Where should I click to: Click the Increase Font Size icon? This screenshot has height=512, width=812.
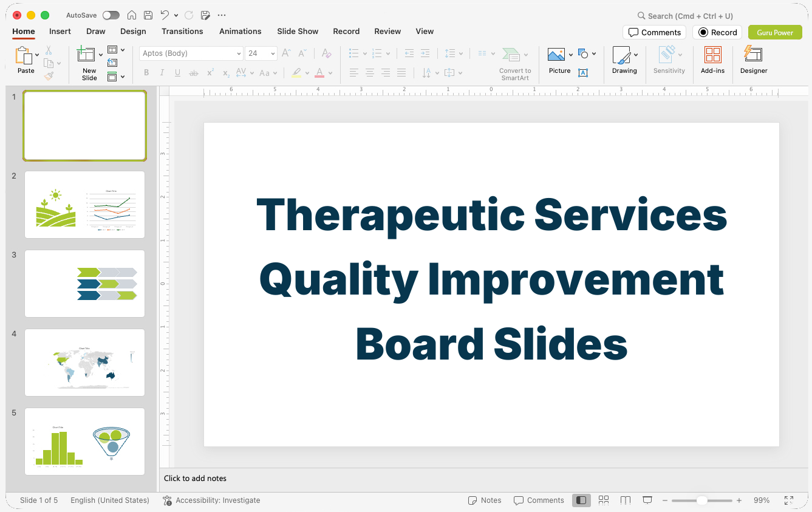tap(287, 53)
